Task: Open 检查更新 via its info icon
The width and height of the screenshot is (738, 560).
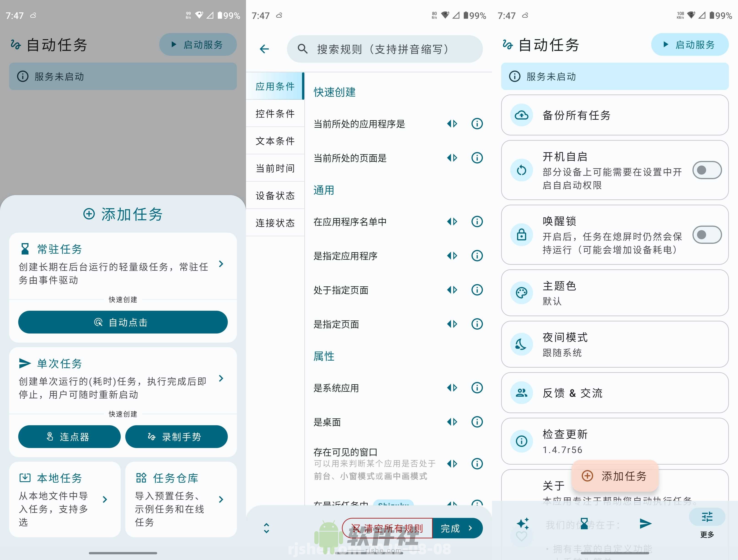Action: [x=521, y=441]
